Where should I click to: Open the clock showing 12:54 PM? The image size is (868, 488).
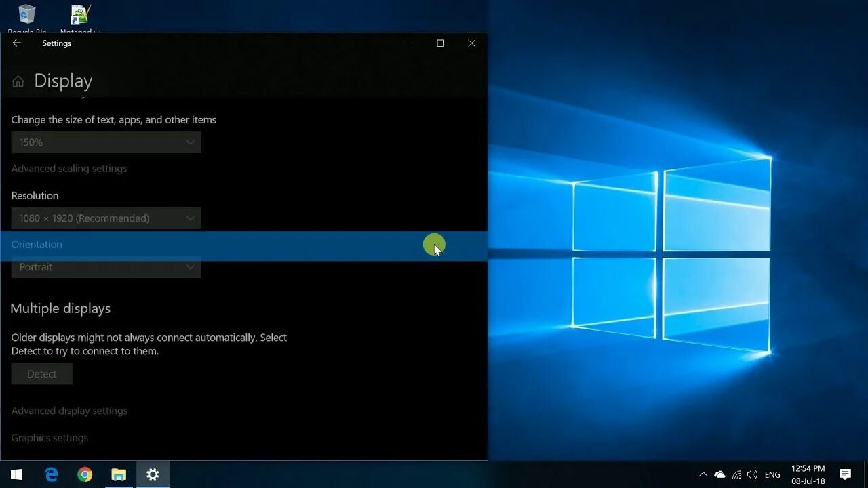(x=808, y=474)
